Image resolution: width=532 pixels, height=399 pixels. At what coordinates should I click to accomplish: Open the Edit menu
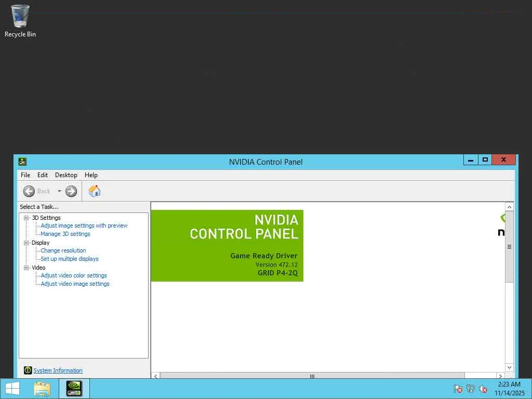click(43, 175)
